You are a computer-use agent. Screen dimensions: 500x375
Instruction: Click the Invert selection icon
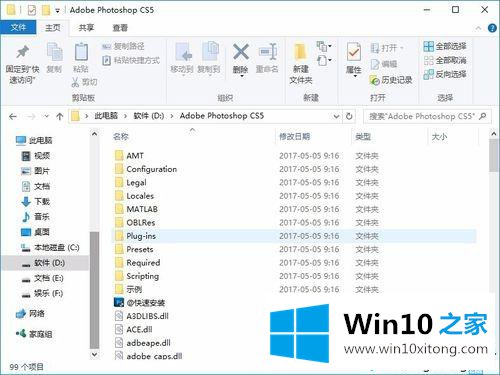[428, 74]
